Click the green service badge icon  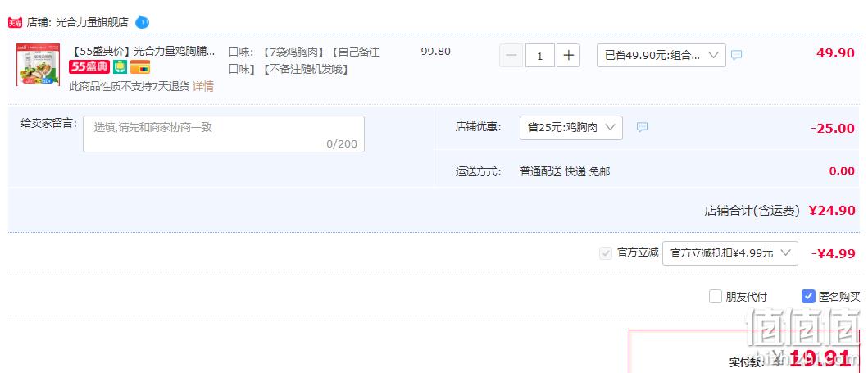120,67
